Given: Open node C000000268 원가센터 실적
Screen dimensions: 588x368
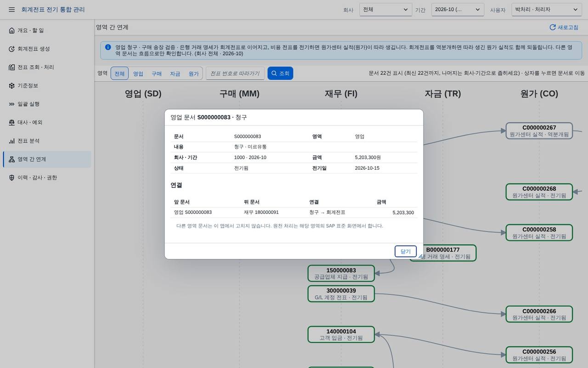Looking at the screenshot, I should coord(539,192).
